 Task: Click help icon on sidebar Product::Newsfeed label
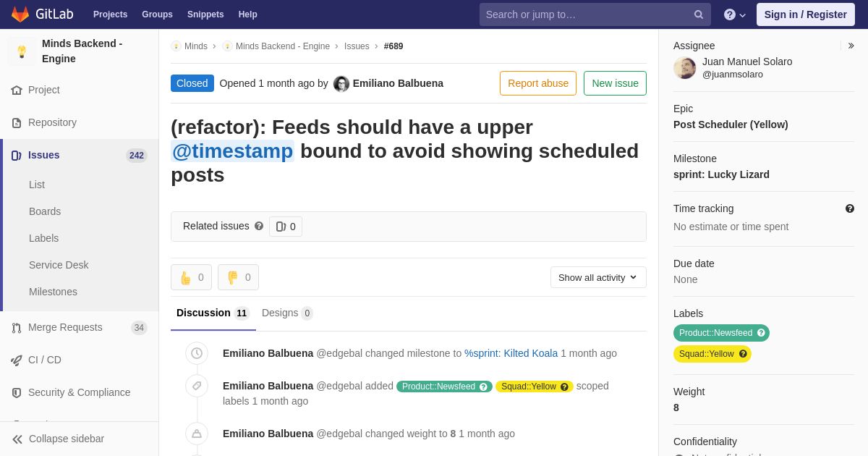(761, 333)
